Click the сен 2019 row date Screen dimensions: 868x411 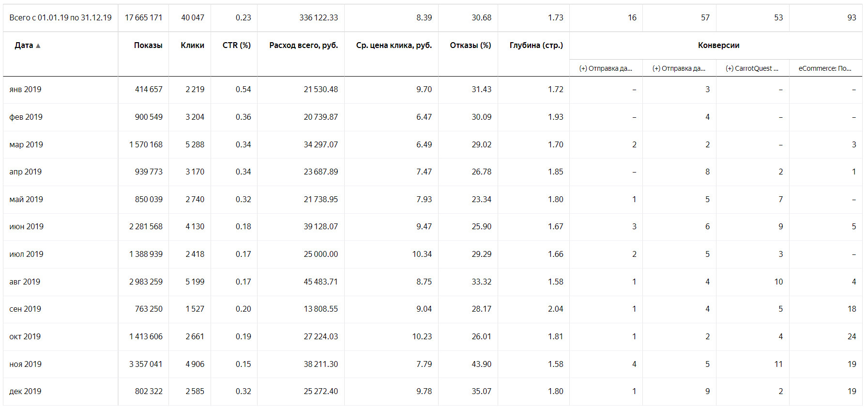[x=25, y=309]
